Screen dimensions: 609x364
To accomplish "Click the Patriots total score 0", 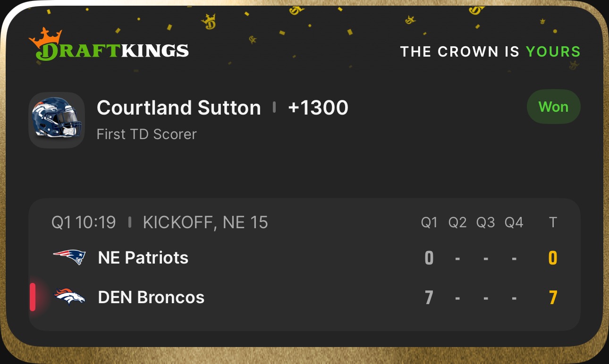I will point(553,258).
